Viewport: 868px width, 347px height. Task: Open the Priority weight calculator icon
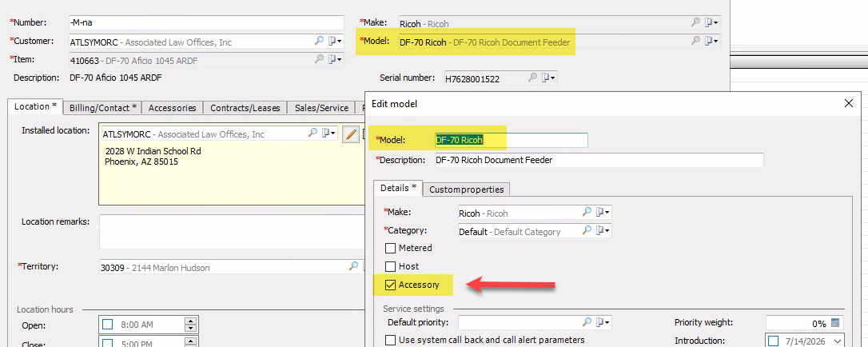tap(835, 323)
